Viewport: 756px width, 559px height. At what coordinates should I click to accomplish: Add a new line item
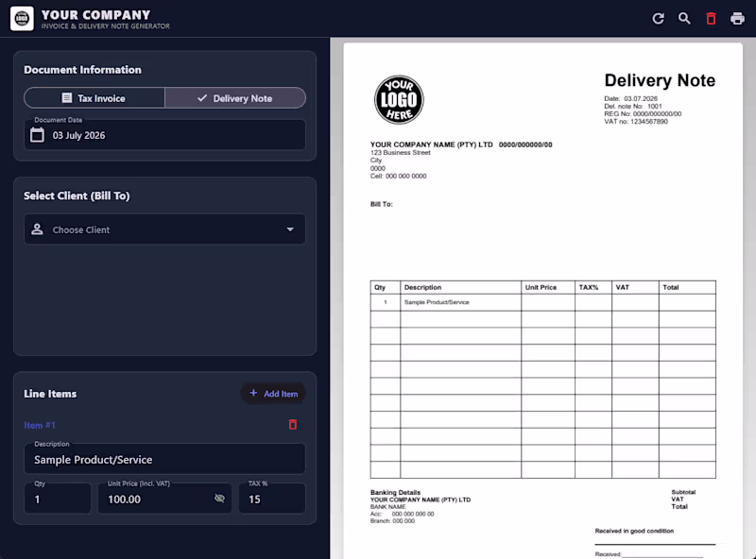tap(273, 394)
